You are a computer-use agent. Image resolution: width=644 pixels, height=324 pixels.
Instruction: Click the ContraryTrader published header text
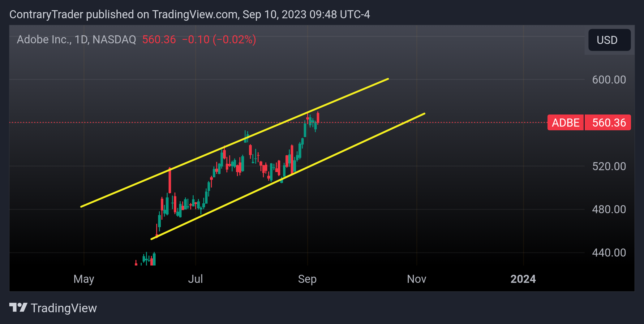[x=190, y=15]
